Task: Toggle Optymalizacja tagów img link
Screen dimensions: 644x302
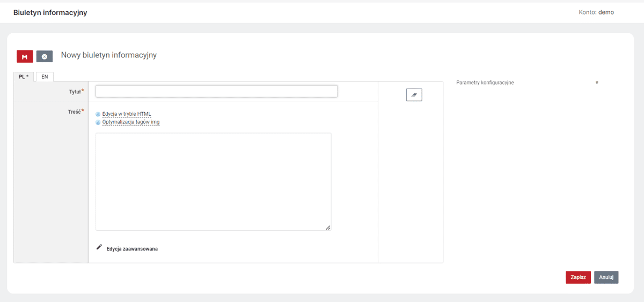Action: coord(131,122)
